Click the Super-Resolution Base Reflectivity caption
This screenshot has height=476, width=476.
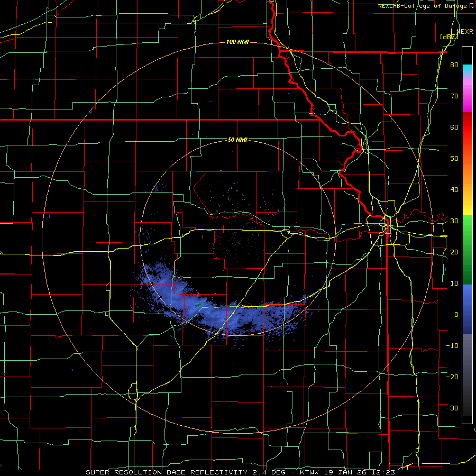pos(241,472)
